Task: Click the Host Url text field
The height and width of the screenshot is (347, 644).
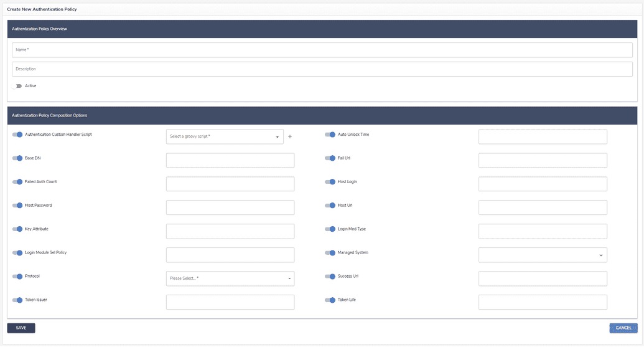Action: 543,207
